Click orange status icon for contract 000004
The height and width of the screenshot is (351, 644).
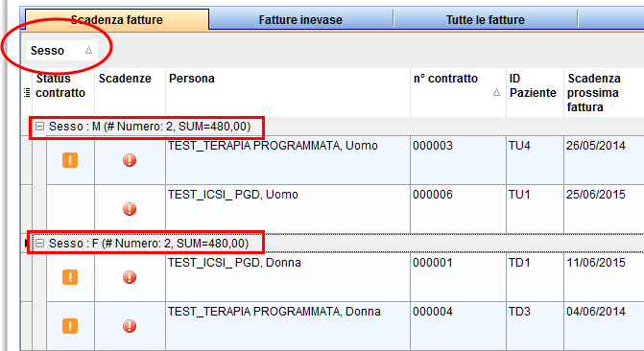(x=70, y=326)
